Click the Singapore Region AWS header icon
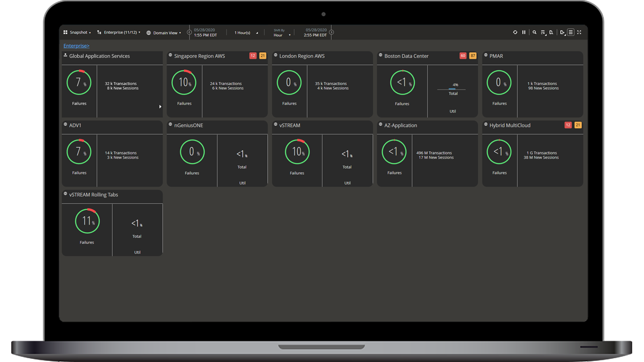644x362 pixels. click(x=171, y=55)
